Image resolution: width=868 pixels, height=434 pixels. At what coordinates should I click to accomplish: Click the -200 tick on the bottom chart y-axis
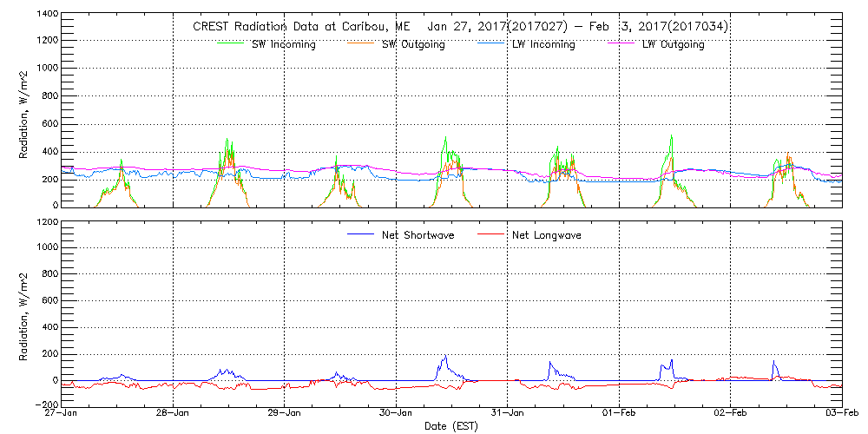[x=45, y=404]
